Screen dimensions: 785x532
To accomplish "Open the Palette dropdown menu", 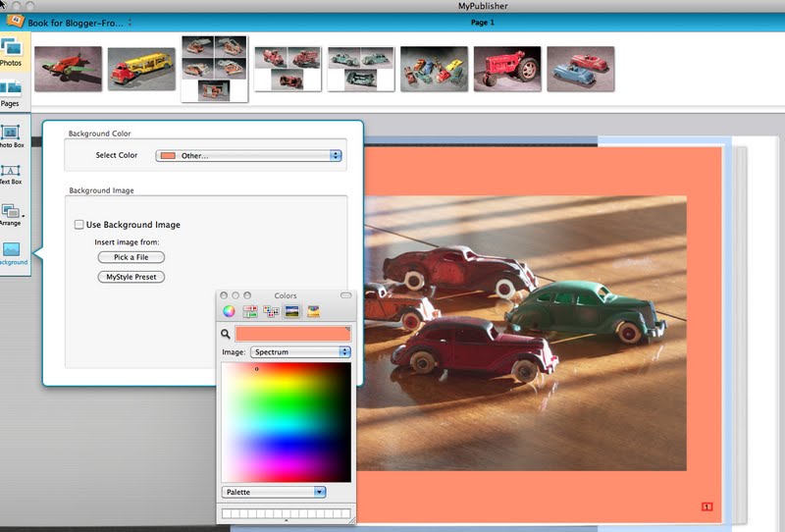I will [274, 492].
